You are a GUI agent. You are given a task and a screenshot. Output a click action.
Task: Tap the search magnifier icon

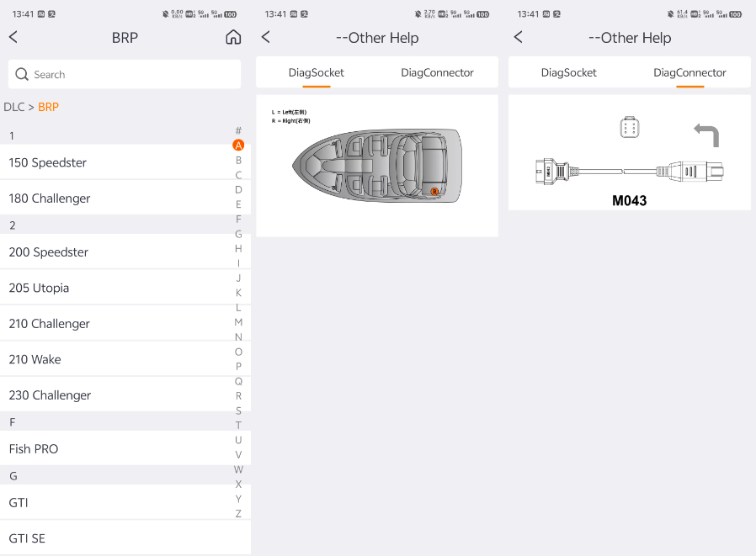(x=22, y=74)
